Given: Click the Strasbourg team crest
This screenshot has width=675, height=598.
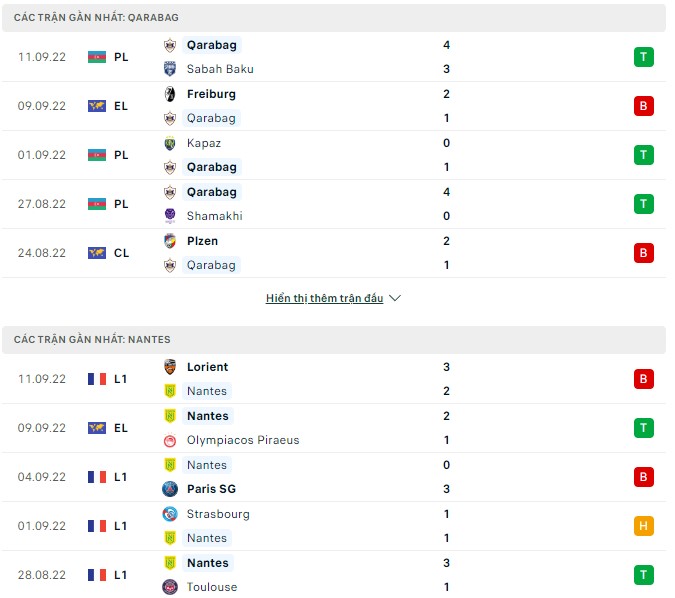Looking at the screenshot, I should [170, 514].
